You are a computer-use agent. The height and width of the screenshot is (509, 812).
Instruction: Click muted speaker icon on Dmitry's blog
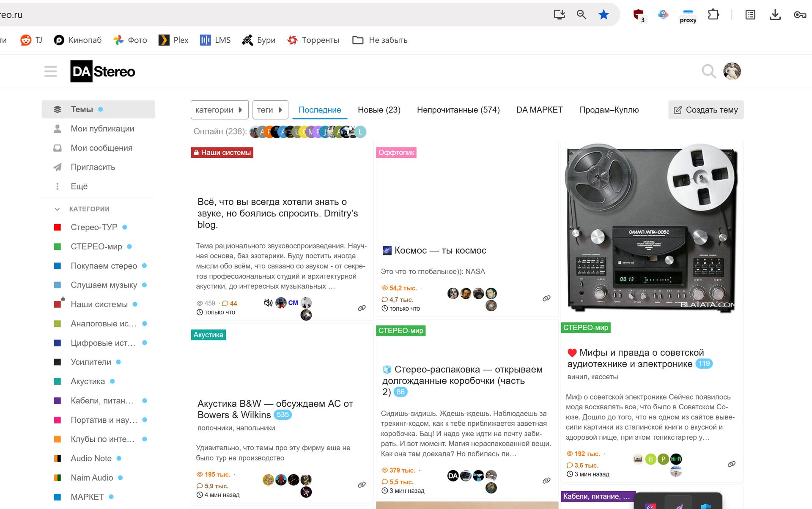coord(268,303)
